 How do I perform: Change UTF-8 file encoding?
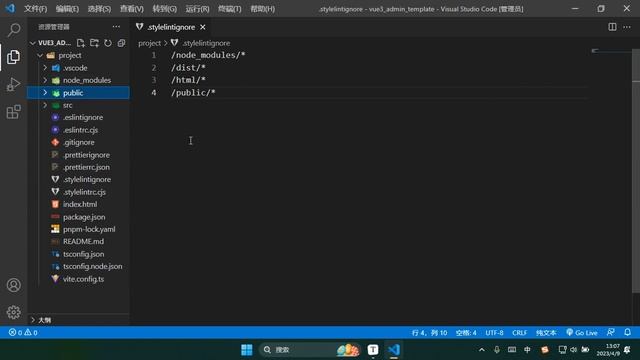point(494,333)
